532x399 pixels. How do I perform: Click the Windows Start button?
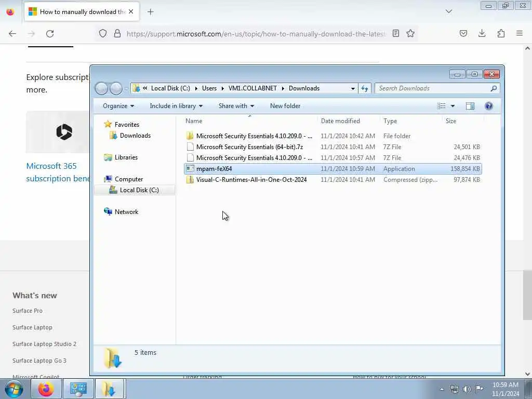click(14, 389)
